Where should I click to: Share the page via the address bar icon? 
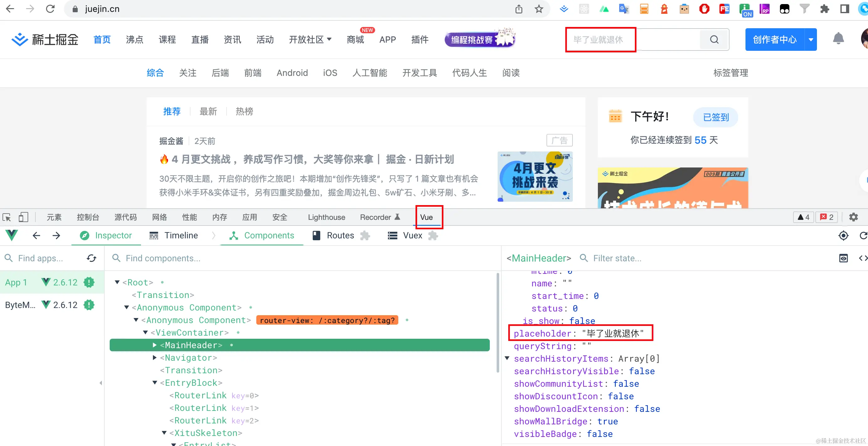pyautogui.click(x=519, y=9)
